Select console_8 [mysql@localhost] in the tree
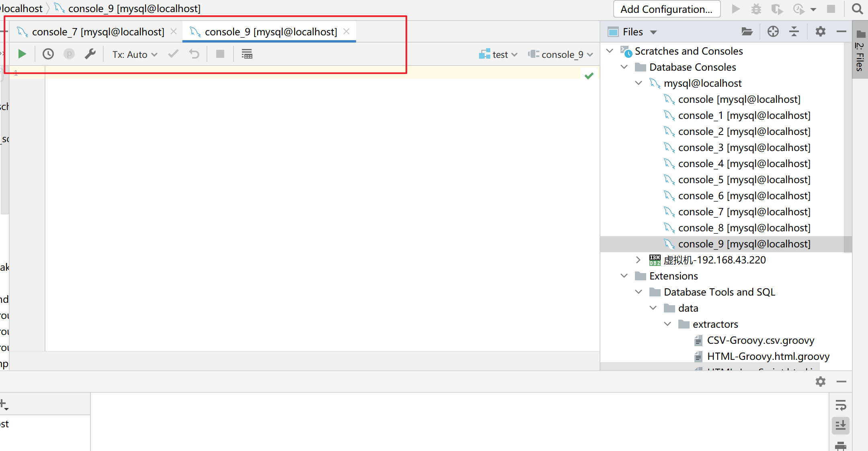The image size is (868, 451). click(726, 228)
